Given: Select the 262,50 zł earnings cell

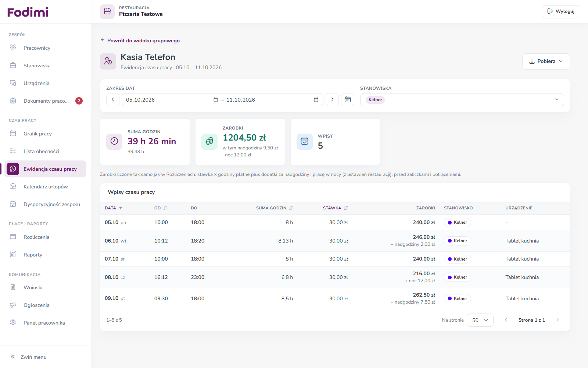Looking at the screenshot, I should click(424, 295).
